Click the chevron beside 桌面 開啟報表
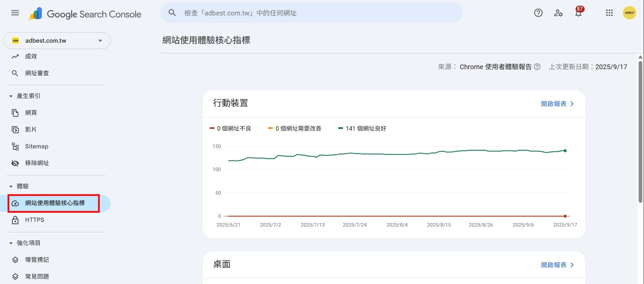 tap(572, 265)
